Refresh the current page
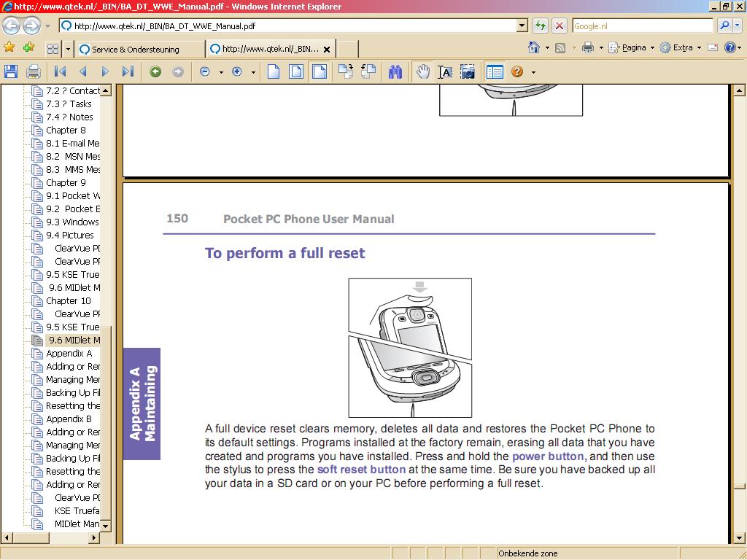The height and width of the screenshot is (560, 747). [x=541, y=26]
